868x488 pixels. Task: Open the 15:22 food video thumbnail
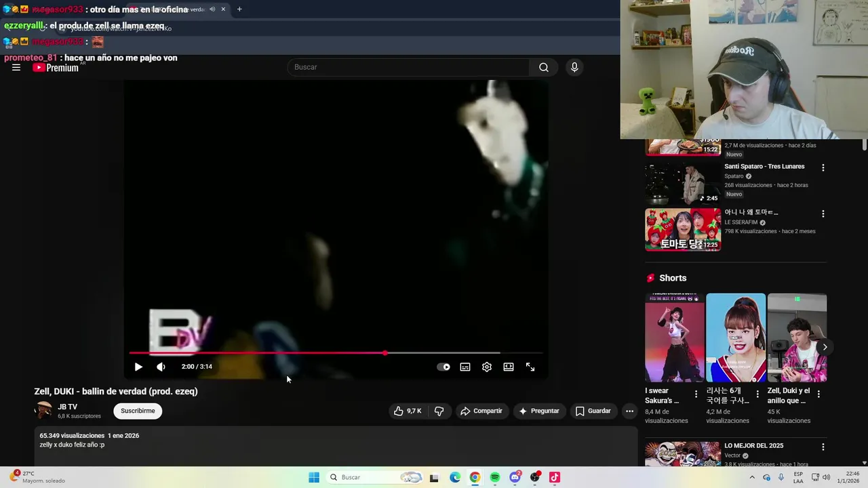pyautogui.click(x=683, y=147)
